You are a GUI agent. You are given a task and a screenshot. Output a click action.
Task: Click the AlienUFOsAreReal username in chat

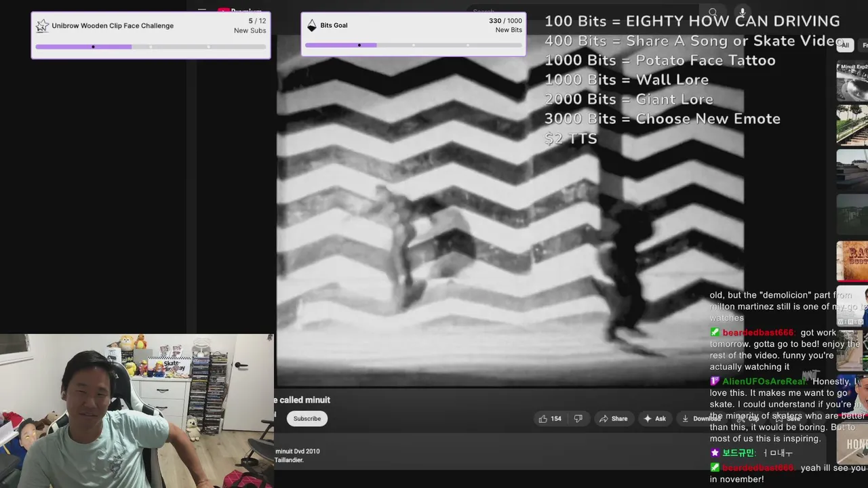tap(764, 382)
